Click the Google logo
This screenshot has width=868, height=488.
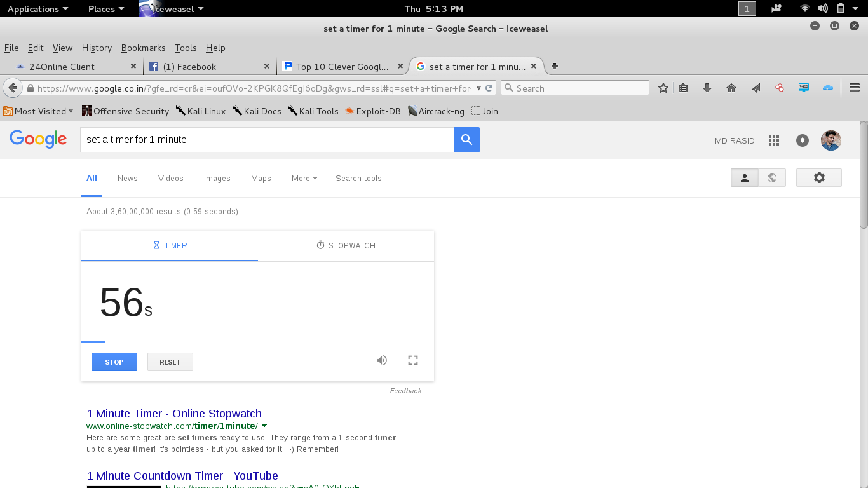coord(38,139)
